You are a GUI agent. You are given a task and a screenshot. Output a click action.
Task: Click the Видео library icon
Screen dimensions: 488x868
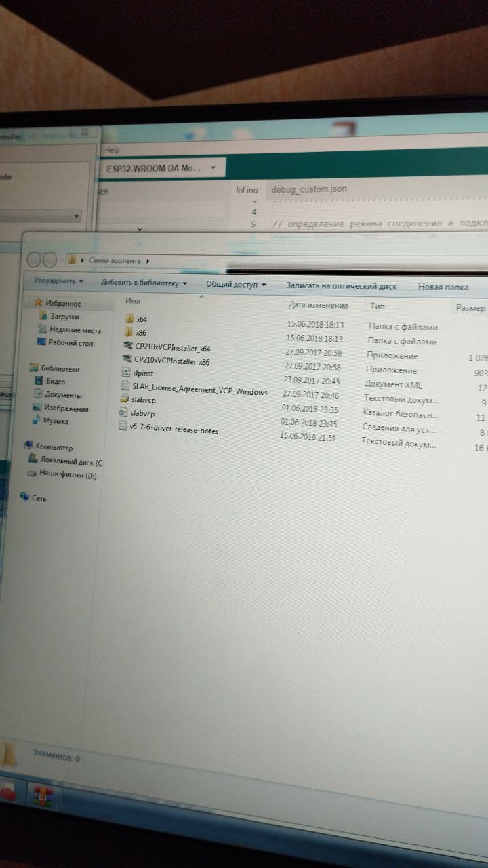point(39,381)
